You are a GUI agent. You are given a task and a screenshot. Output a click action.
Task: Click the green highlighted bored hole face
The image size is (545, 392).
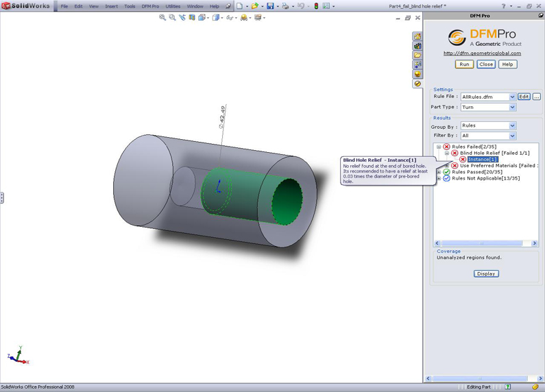point(243,195)
